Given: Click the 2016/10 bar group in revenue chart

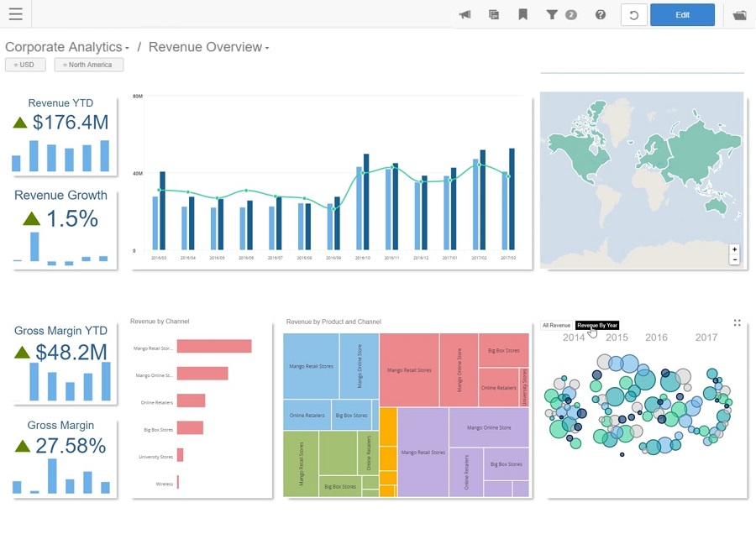Looking at the screenshot, I should click(363, 202).
